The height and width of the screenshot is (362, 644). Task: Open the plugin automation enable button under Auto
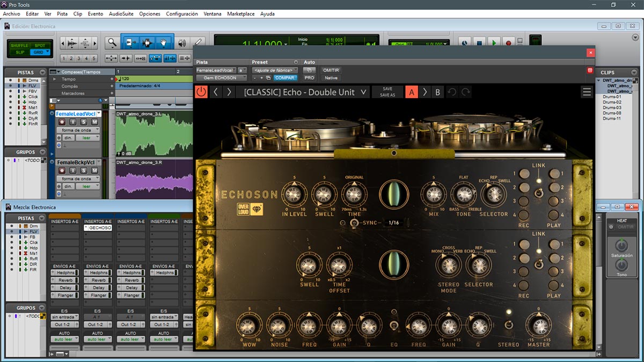tap(309, 70)
